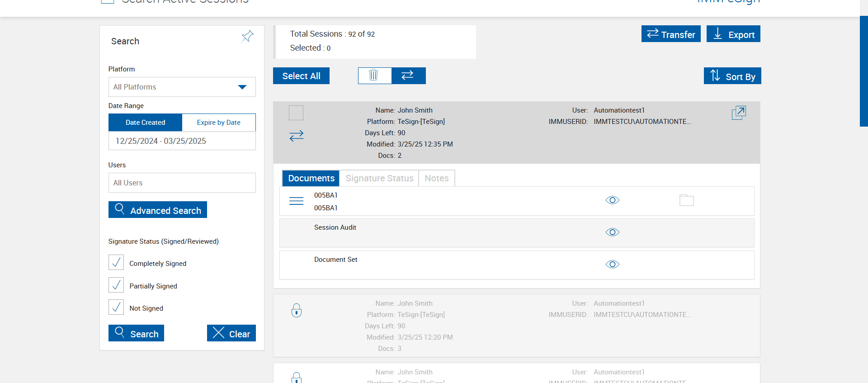Click the page vertical scrollbar
Viewport: 868px width, 383px height.
point(864,71)
